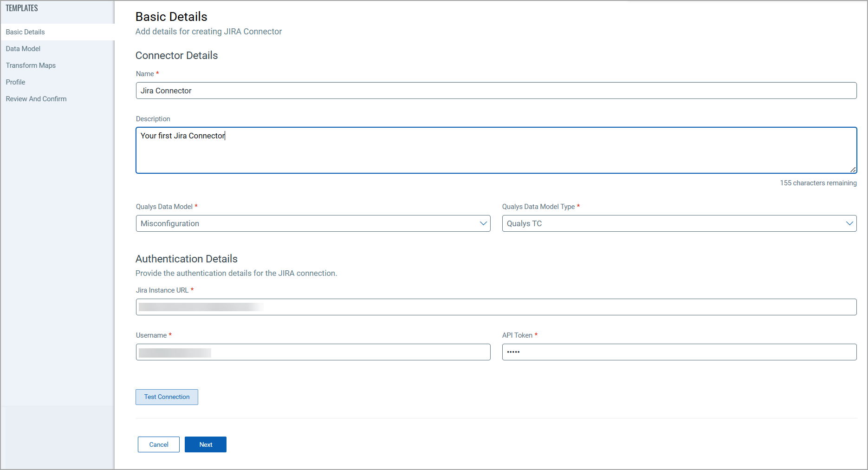Focus the Description text area
868x470 pixels.
tap(496, 150)
